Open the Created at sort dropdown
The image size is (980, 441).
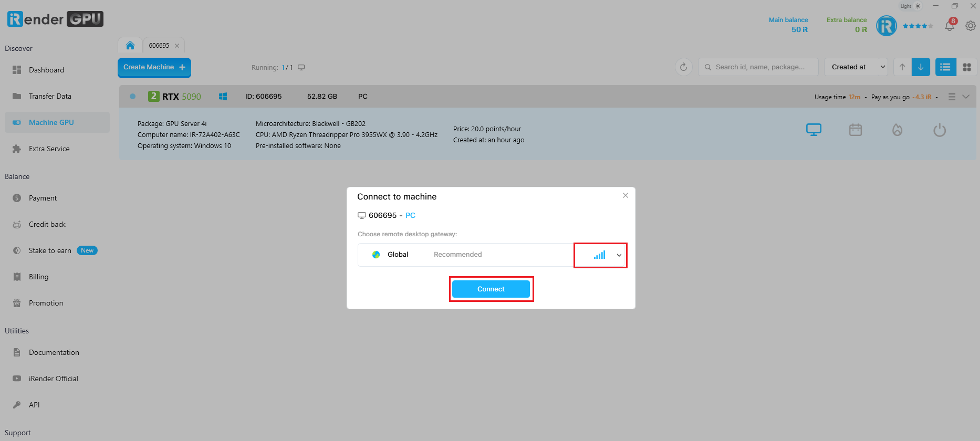[856, 67]
